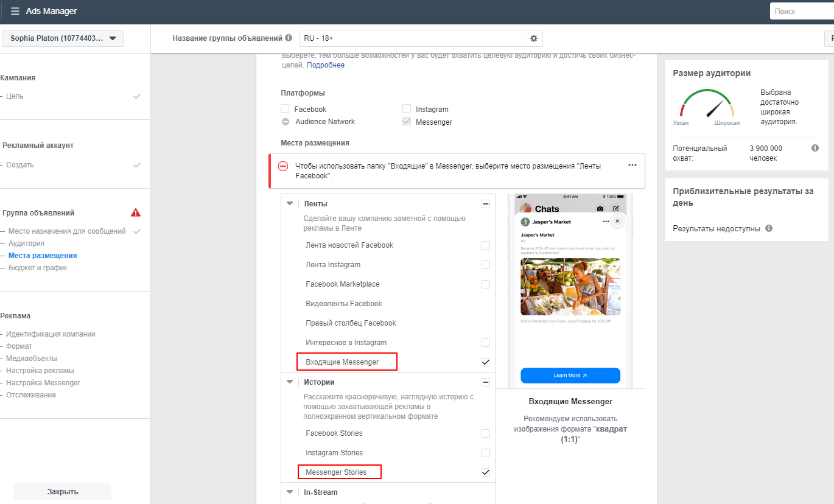Click info icon next to potential reach
Image resolution: width=834 pixels, height=504 pixels.
pos(815,149)
